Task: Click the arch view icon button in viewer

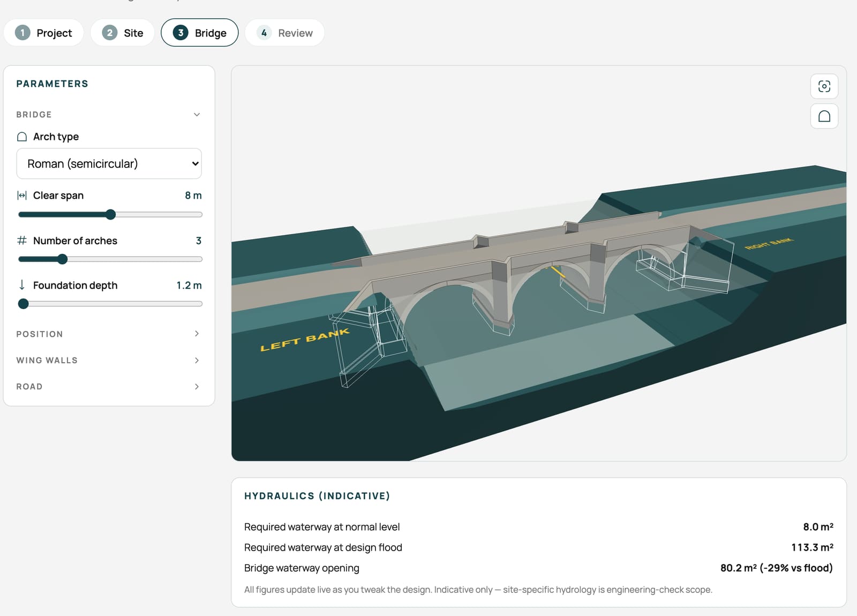Action: (x=824, y=116)
